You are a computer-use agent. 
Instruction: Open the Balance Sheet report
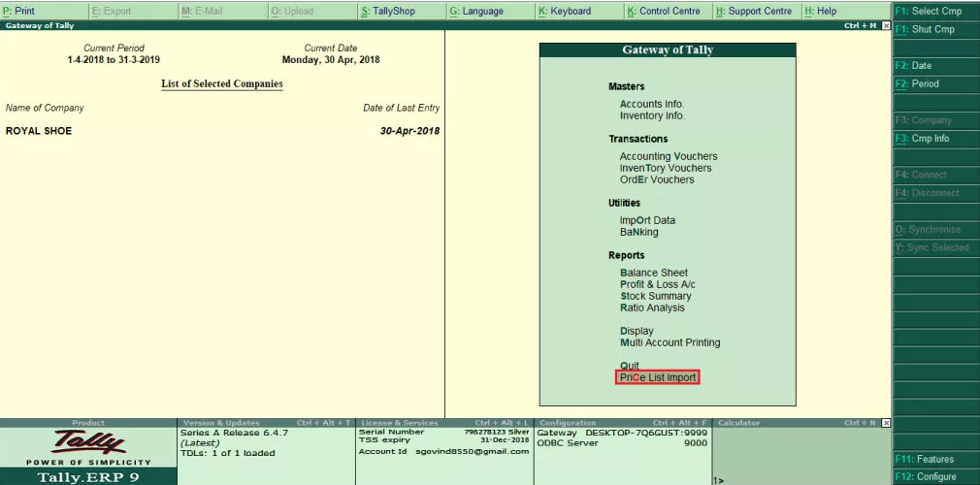pos(654,274)
